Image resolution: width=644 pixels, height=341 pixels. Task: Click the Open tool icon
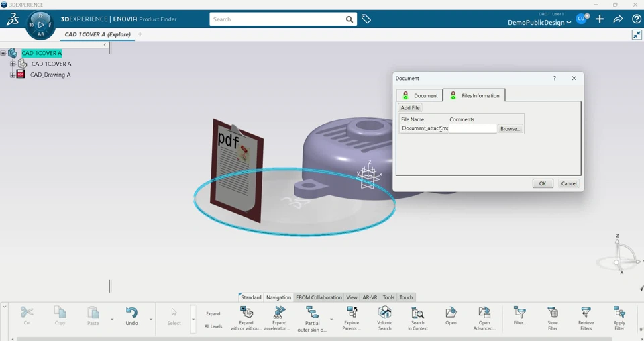click(x=451, y=315)
